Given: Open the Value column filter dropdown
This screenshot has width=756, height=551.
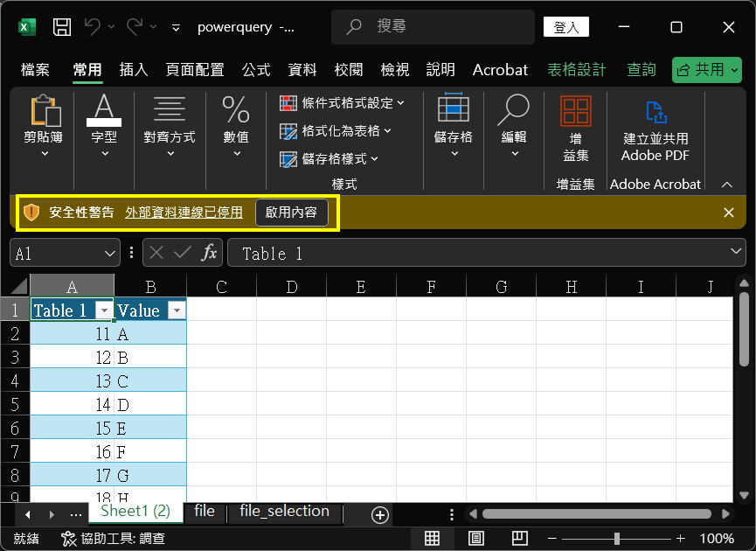Looking at the screenshot, I should 176,310.
